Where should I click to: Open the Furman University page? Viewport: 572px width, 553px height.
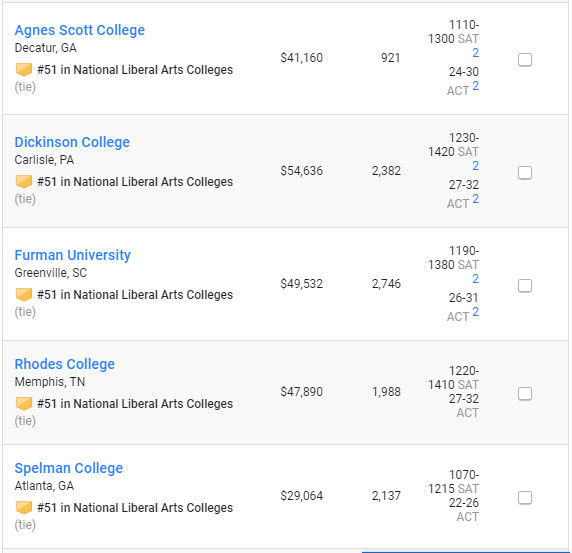click(x=73, y=255)
